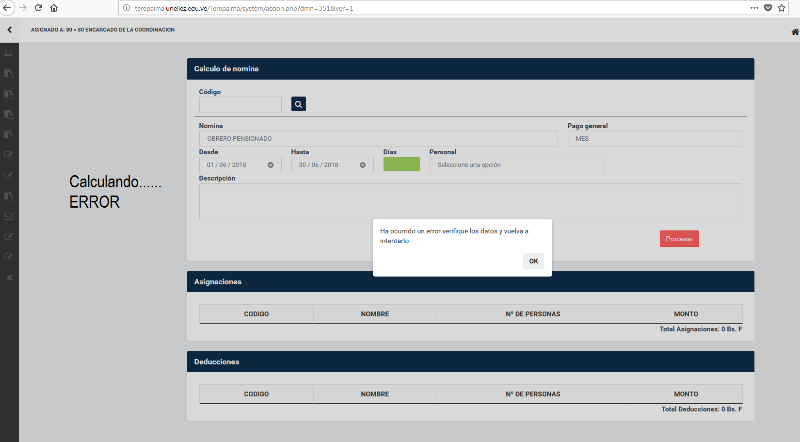Click the MONTO column header in Deducciones
The height and width of the screenshot is (442, 800).
[x=686, y=394]
